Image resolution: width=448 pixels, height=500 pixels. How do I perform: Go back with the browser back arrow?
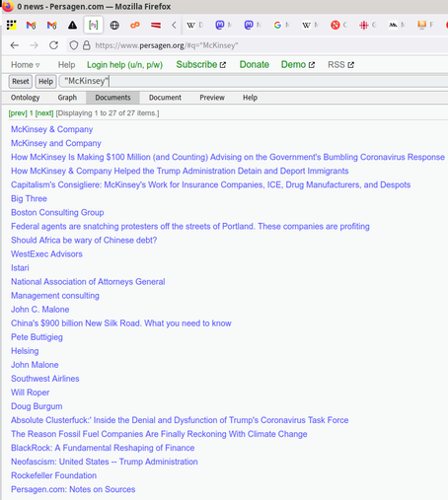[15, 45]
